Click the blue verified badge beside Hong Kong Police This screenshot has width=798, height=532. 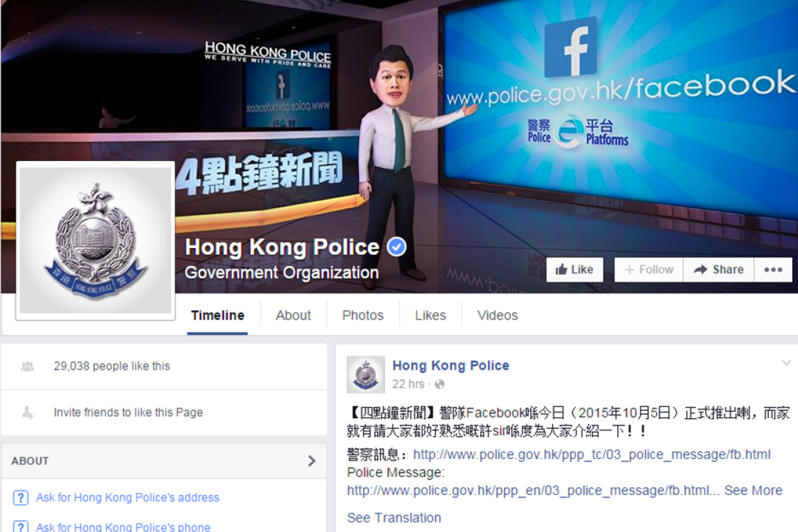(x=395, y=247)
